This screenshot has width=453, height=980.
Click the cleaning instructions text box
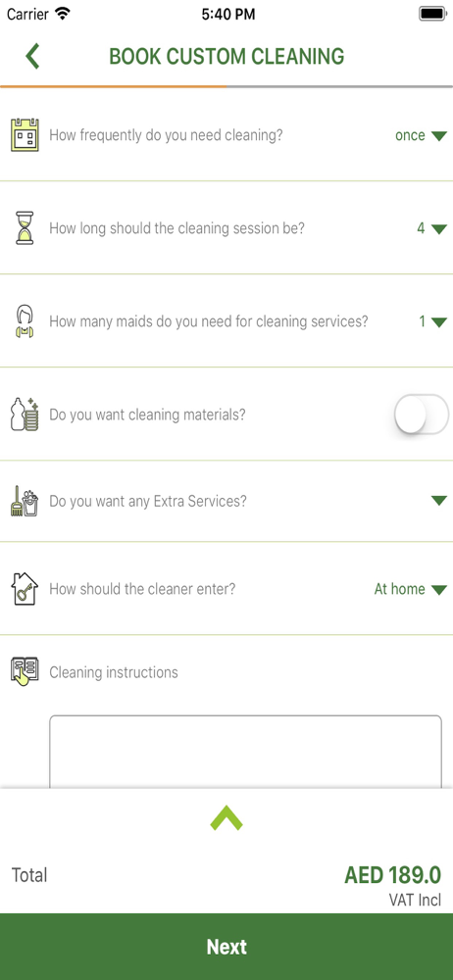tap(245, 752)
